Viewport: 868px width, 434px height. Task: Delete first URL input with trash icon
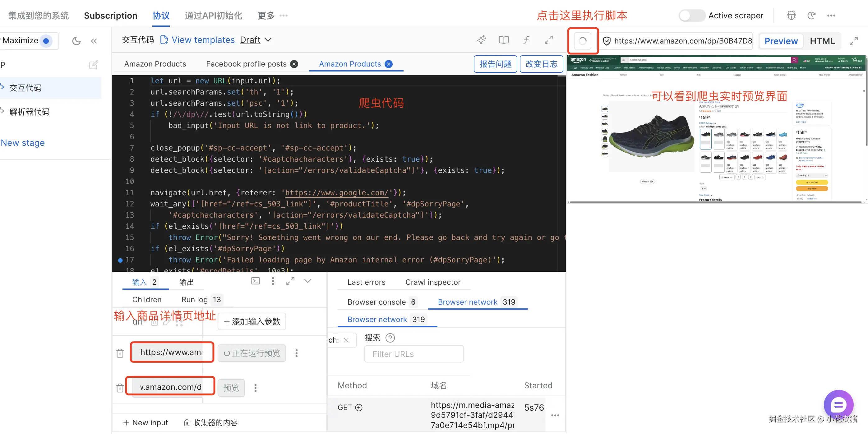click(120, 353)
